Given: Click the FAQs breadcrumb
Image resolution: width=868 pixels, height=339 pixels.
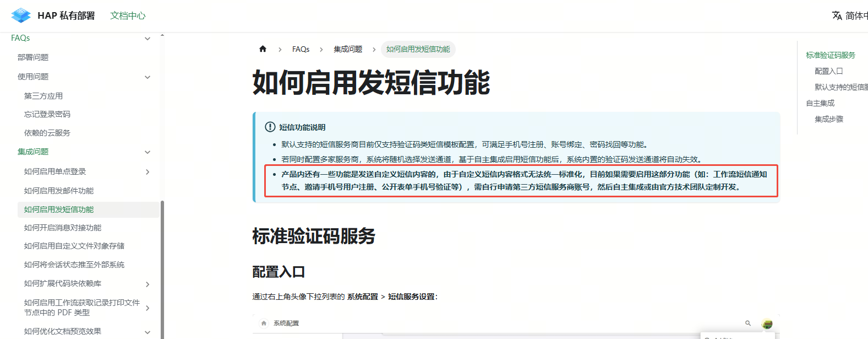Looking at the screenshot, I should pyautogui.click(x=301, y=49).
